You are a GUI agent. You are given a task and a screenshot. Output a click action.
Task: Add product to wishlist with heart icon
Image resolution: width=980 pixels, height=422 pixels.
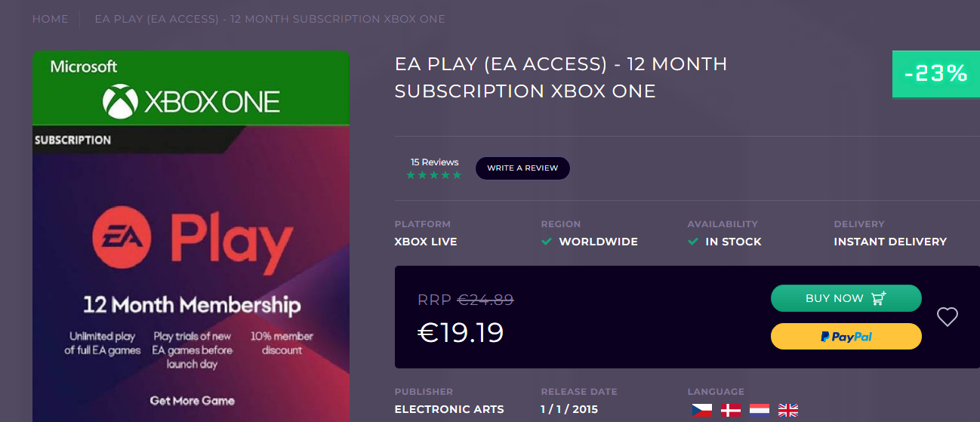pyautogui.click(x=947, y=317)
